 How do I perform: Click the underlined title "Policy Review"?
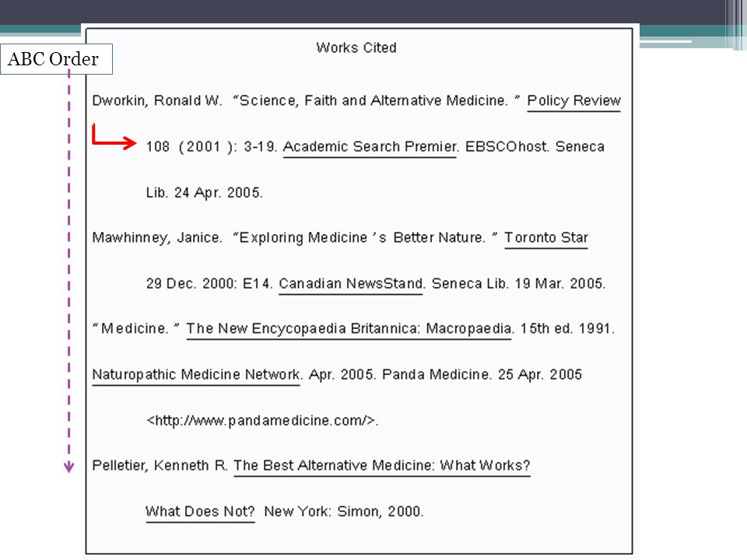(x=573, y=101)
